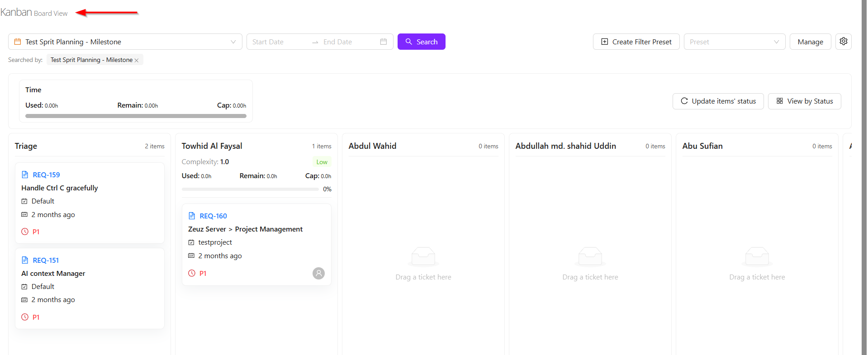
Task: Open the Preset dropdown
Action: [x=734, y=42]
